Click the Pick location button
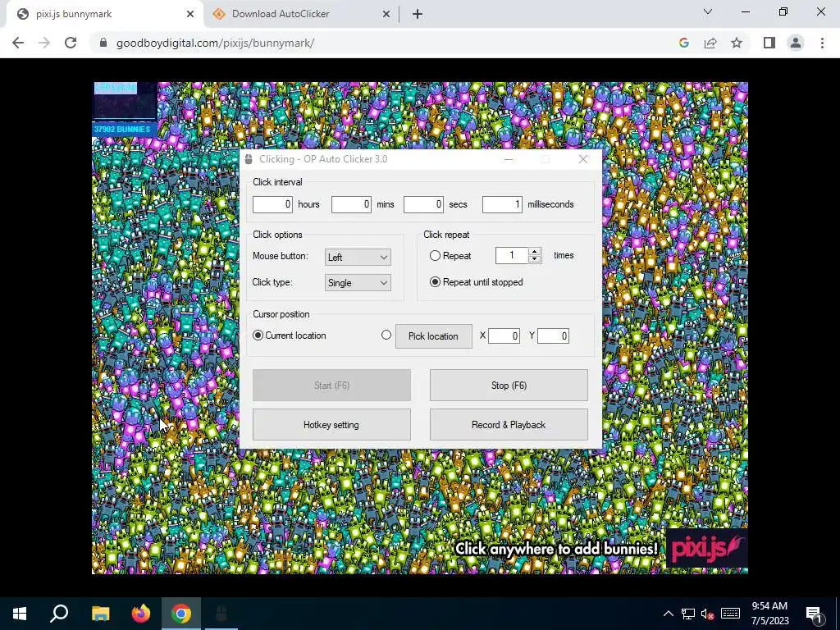 tap(433, 336)
